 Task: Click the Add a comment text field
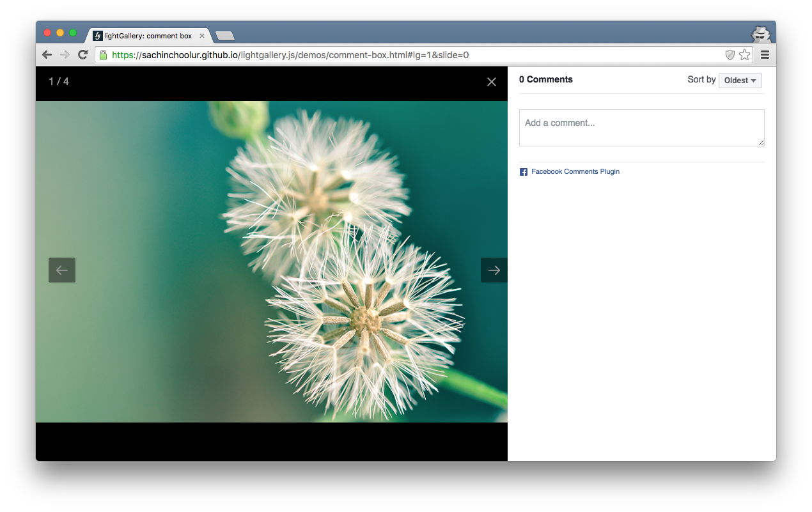click(641, 127)
